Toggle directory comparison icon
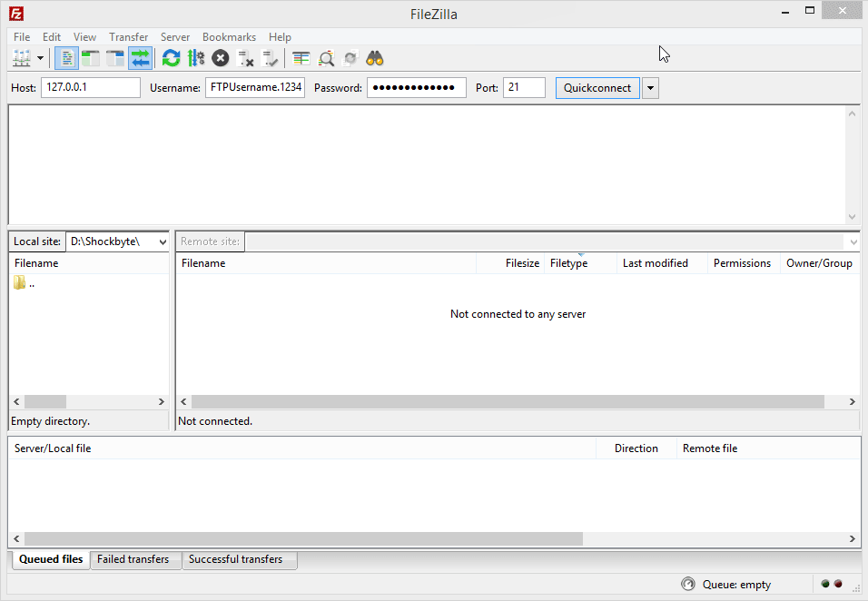 pyautogui.click(x=326, y=58)
